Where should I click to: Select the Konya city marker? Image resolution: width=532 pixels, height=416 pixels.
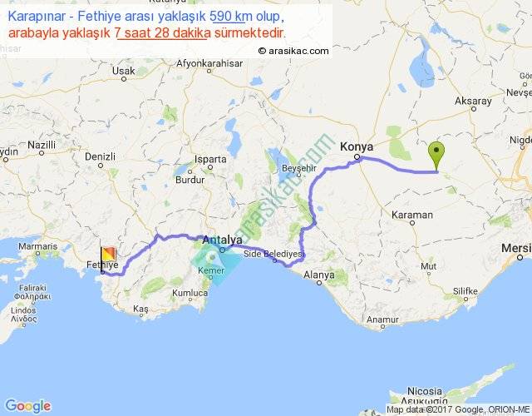pyautogui.click(x=357, y=157)
